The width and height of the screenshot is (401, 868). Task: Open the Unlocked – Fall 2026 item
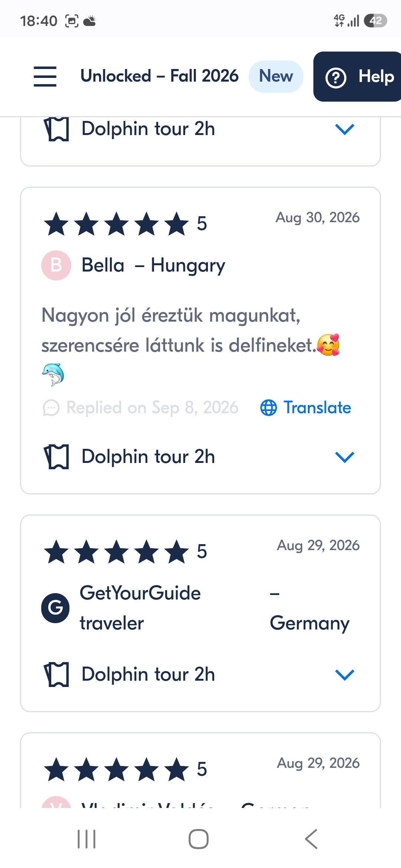pyautogui.click(x=160, y=76)
